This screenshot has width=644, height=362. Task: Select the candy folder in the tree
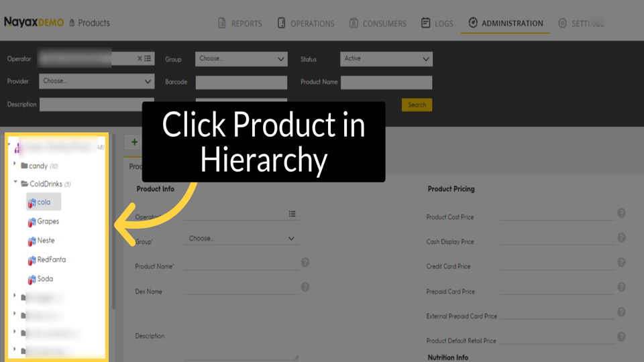click(39, 166)
